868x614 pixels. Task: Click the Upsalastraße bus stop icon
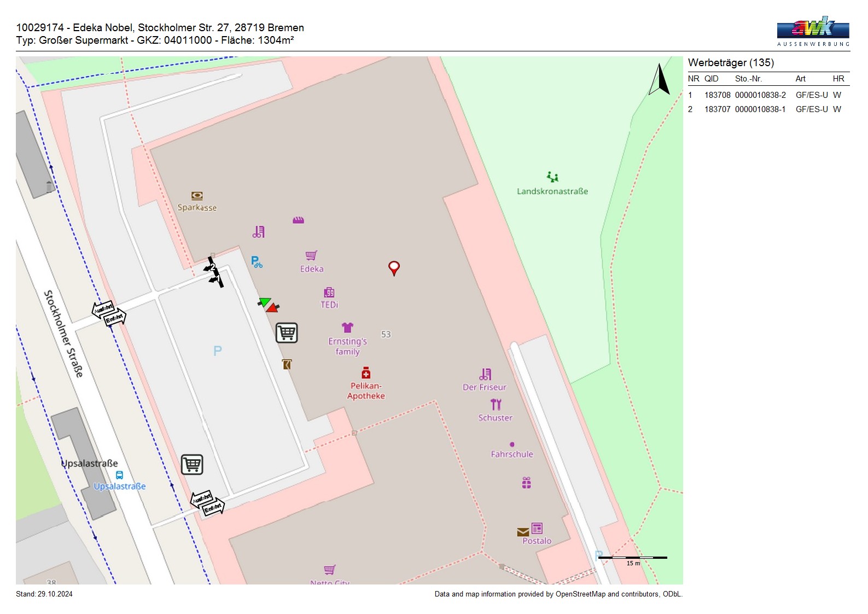pos(119,475)
